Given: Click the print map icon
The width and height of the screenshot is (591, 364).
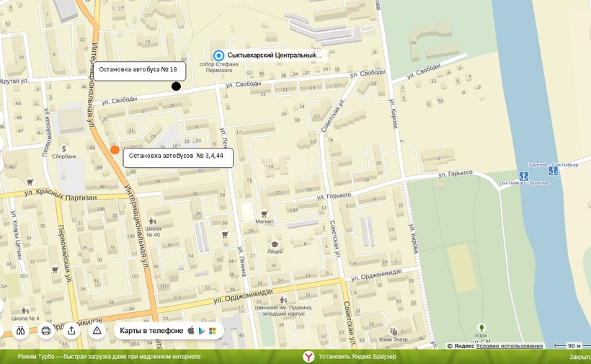Looking at the screenshot, I should 46,331.
